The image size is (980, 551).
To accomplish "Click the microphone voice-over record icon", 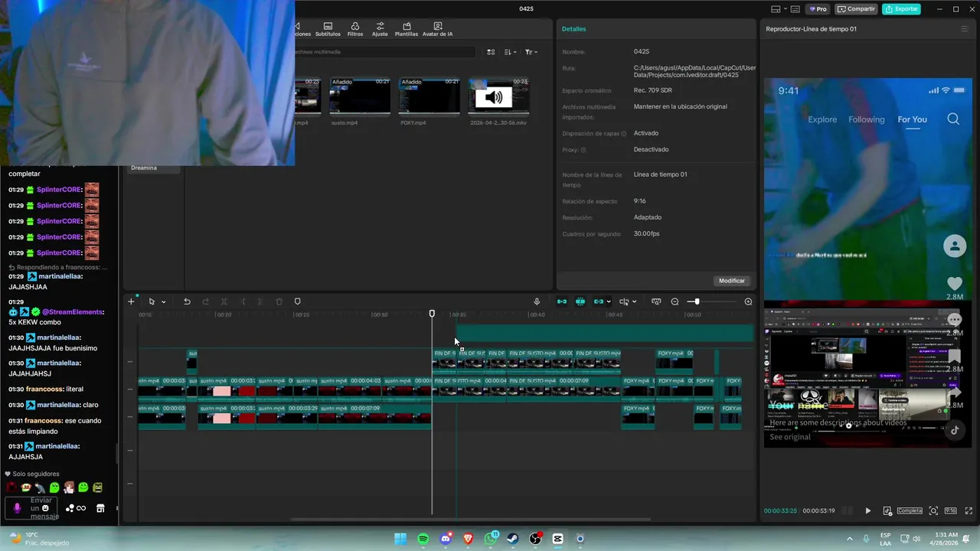I will point(537,302).
